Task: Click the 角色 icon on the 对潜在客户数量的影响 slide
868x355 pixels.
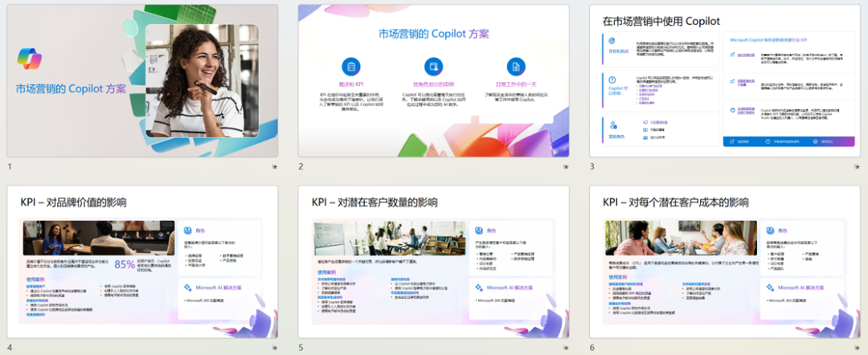Action: (x=478, y=231)
